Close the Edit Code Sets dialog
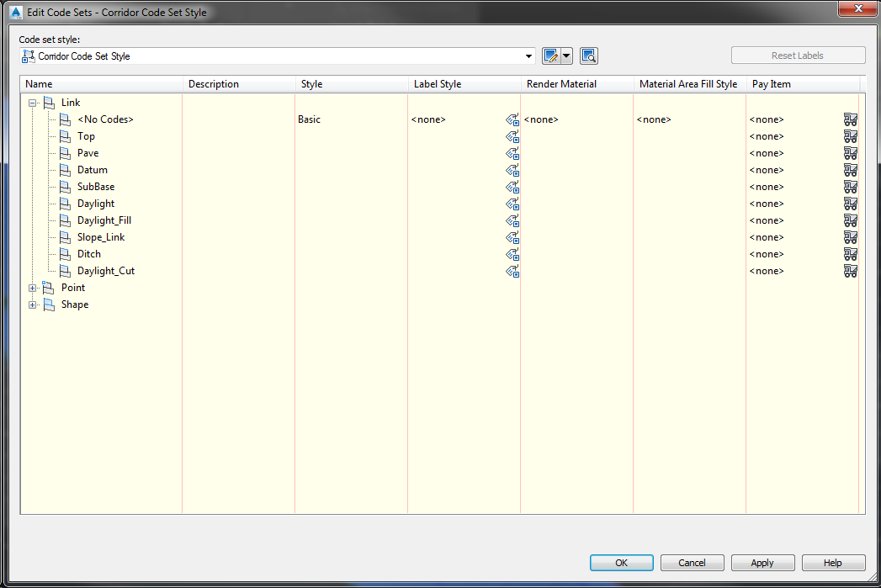The image size is (881, 588). [858, 8]
